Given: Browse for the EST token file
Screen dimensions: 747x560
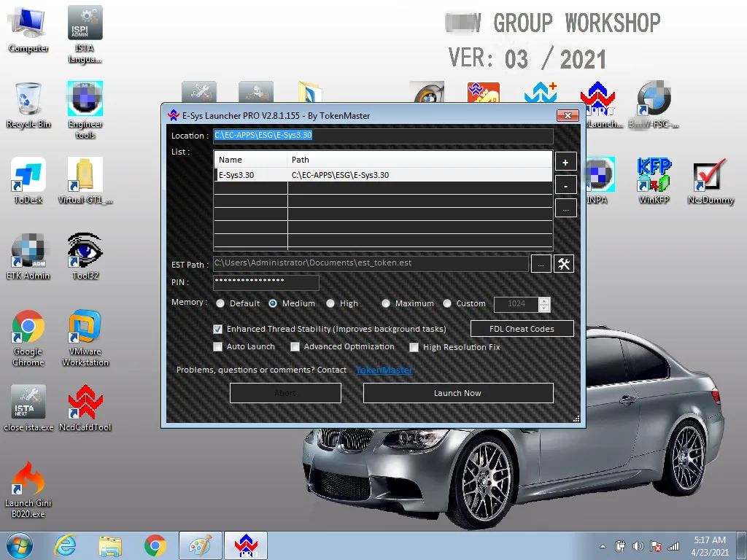Looking at the screenshot, I should [541, 264].
